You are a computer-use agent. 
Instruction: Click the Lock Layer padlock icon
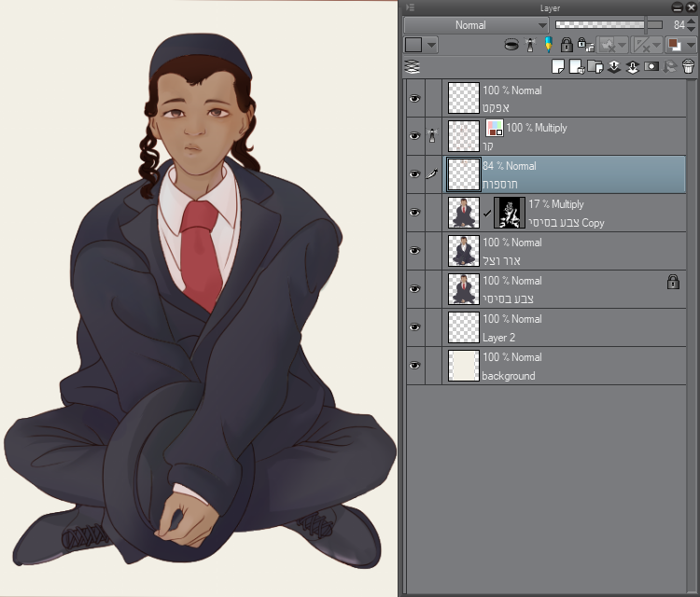[566, 45]
